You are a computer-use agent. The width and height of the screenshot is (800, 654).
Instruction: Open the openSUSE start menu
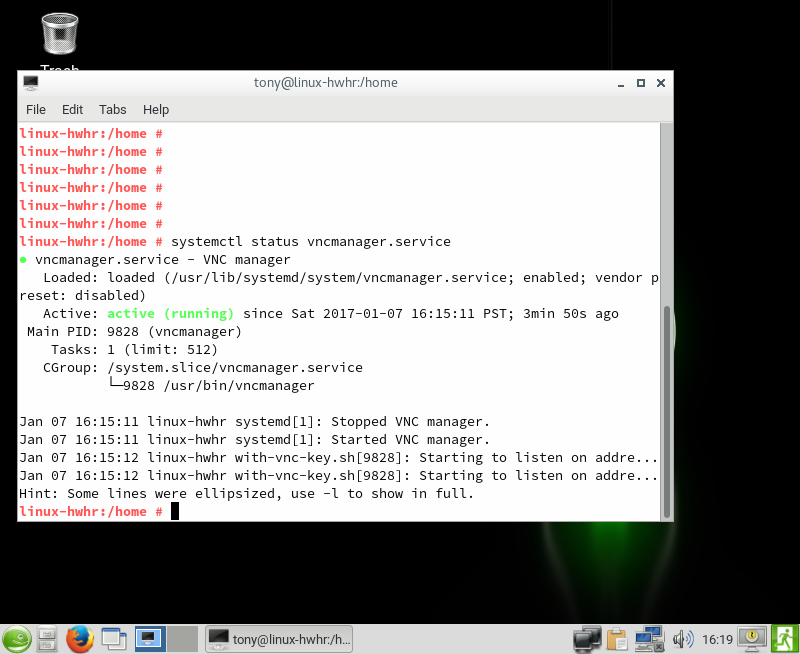[x=16, y=639]
